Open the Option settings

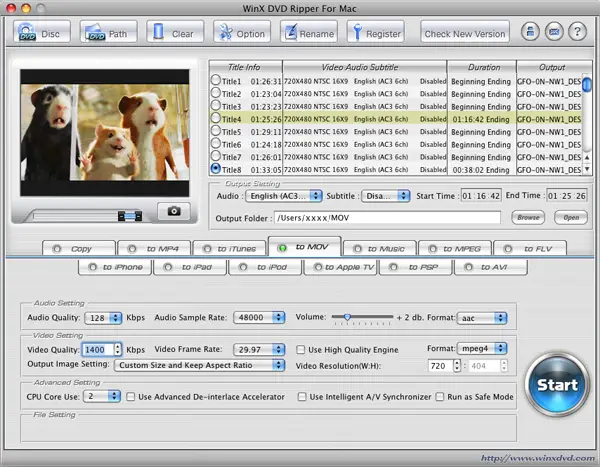[x=242, y=32]
